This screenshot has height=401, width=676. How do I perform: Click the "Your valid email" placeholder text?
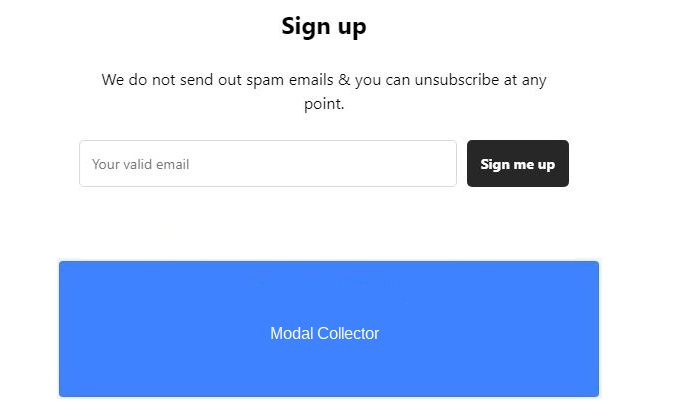point(141,164)
